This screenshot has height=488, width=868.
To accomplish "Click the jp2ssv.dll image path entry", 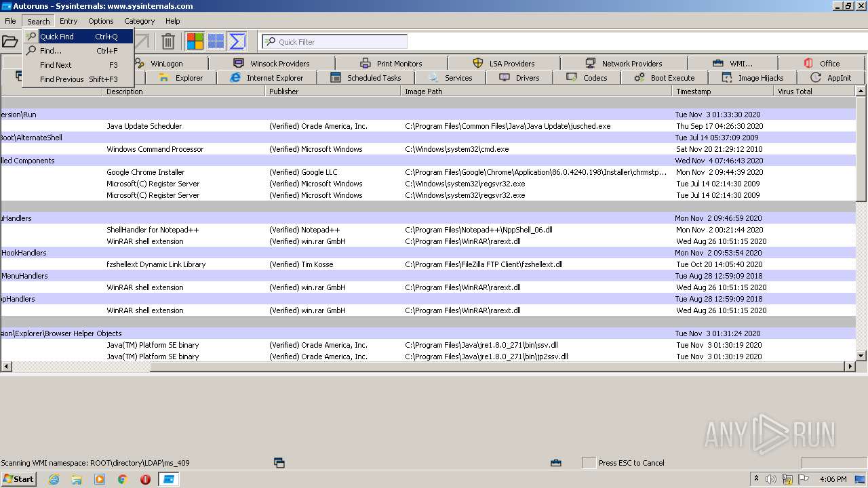I will point(486,357).
